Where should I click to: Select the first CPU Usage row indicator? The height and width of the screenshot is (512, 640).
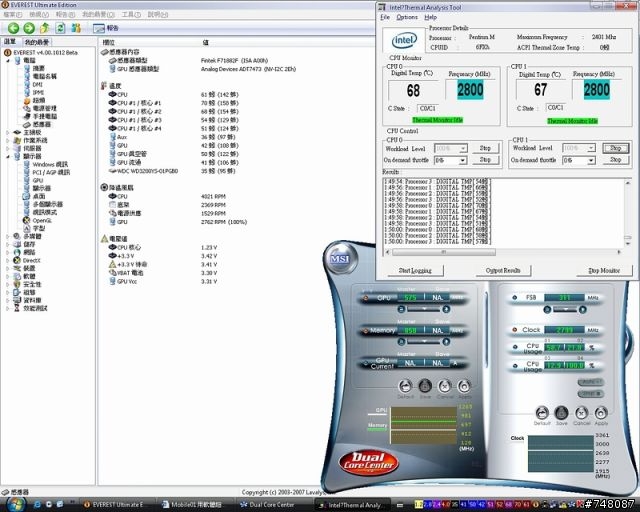pos(515,347)
